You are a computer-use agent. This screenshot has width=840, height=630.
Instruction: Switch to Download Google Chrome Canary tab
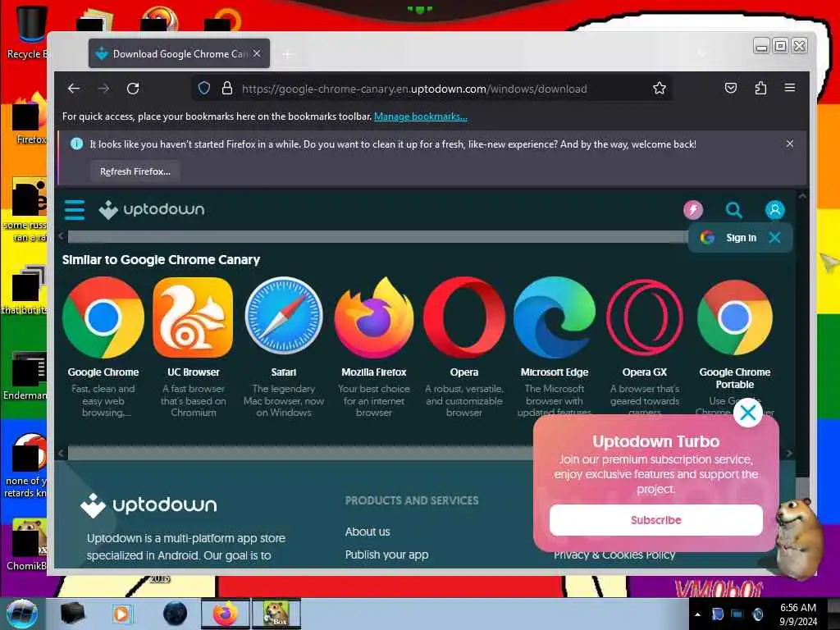pos(179,53)
